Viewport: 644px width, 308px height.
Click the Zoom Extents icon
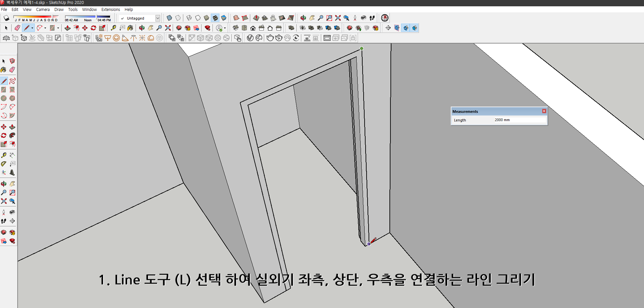[x=168, y=28]
